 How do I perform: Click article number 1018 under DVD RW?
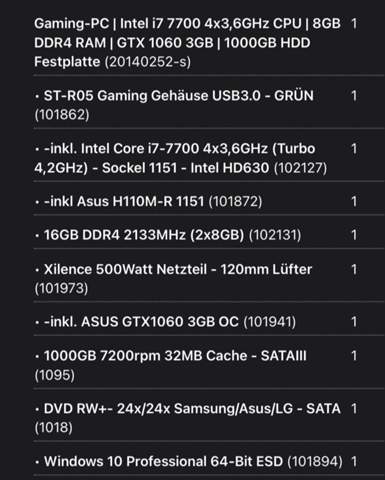[53, 427]
